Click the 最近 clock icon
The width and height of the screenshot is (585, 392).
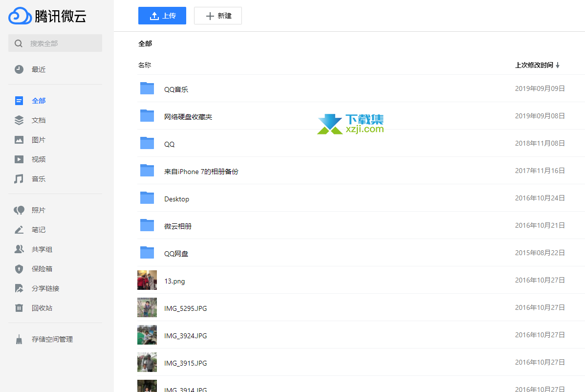(x=19, y=69)
